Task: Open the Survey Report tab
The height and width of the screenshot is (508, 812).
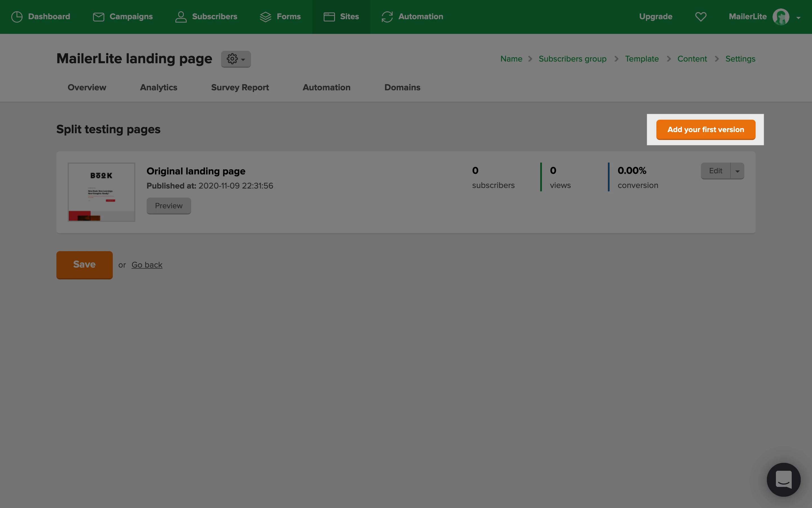Action: (240, 87)
